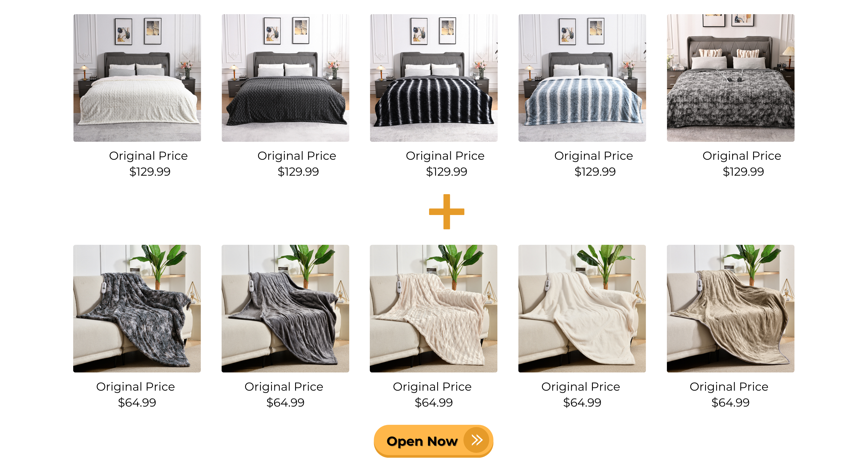Open the gray marbled faux fur bed blanket
The width and height of the screenshot is (868, 463).
pos(731,78)
